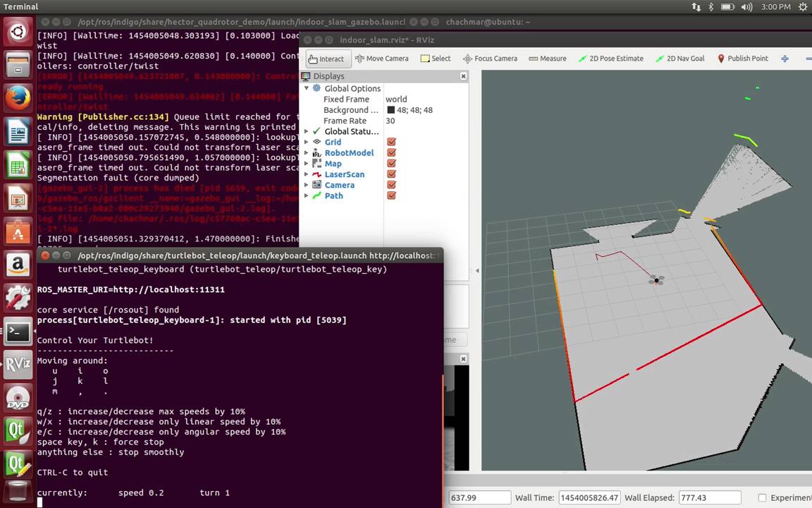Open Ubuntu Software Center icon
This screenshot has height=508, width=812.
tap(18, 231)
